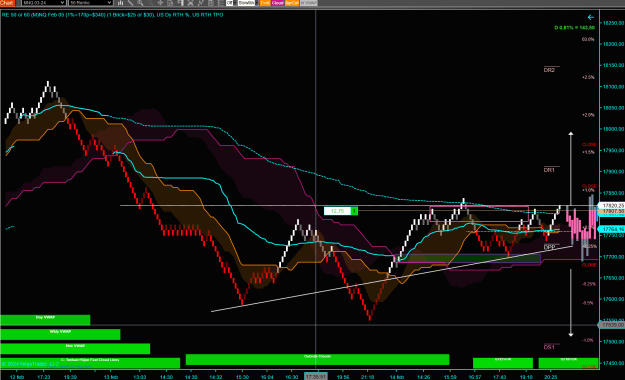The height and width of the screenshot is (380, 625).
Task: Click the DPP pivot level label
Action: (549, 247)
